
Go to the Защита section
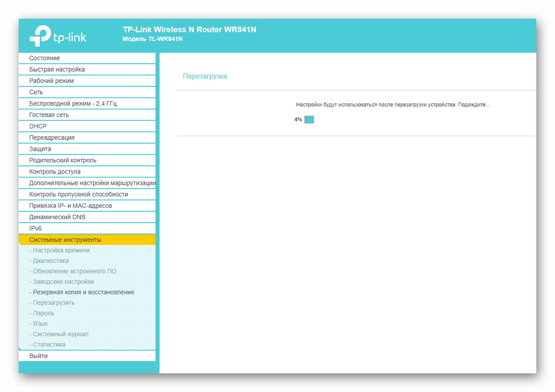40,149
